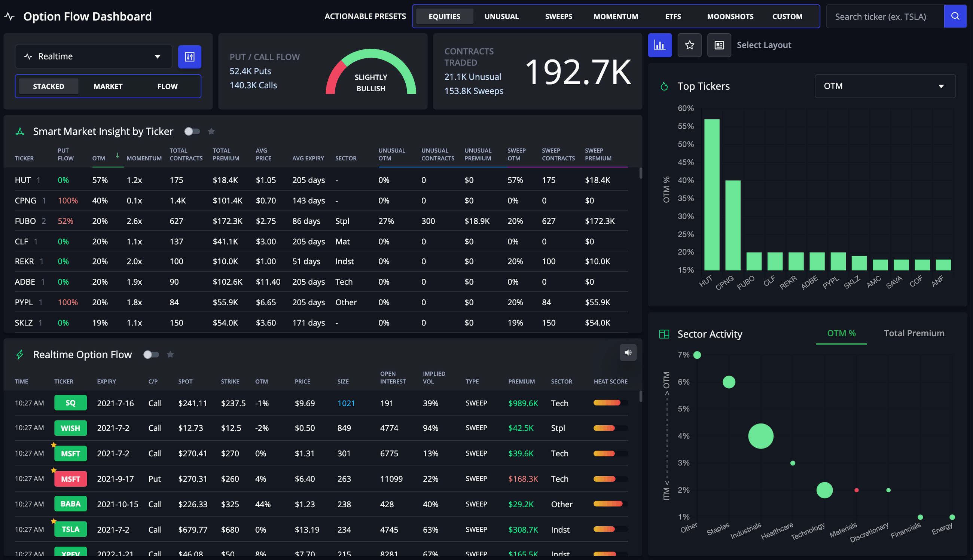Image resolution: width=973 pixels, height=560 pixels.
Task: Open the Realtime time range dropdown
Action: point(93,56)
